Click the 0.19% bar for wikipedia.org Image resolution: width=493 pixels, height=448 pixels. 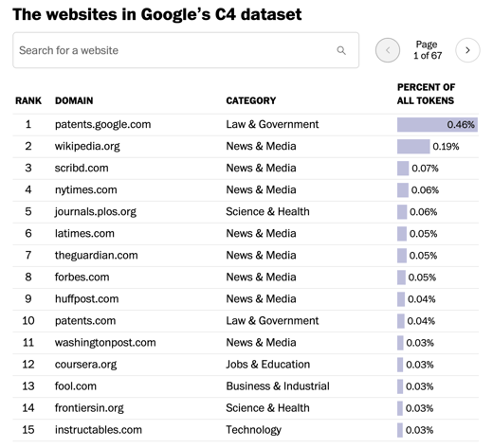point(413,146)
